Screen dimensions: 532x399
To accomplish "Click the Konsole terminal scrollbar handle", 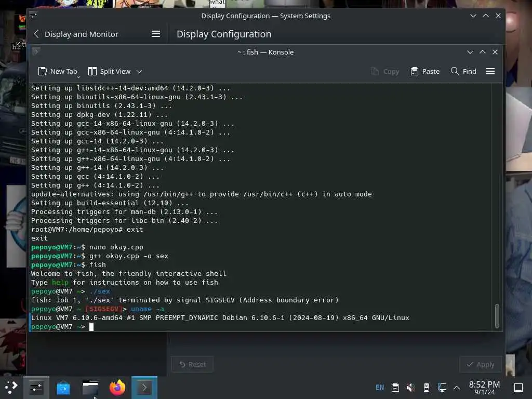I will pyautogui.click(x=497, y=316).
